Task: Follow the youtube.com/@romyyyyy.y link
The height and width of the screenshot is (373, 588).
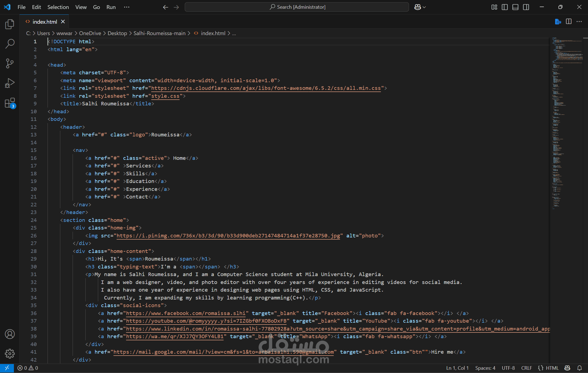Action: click(x=206, y=321)
